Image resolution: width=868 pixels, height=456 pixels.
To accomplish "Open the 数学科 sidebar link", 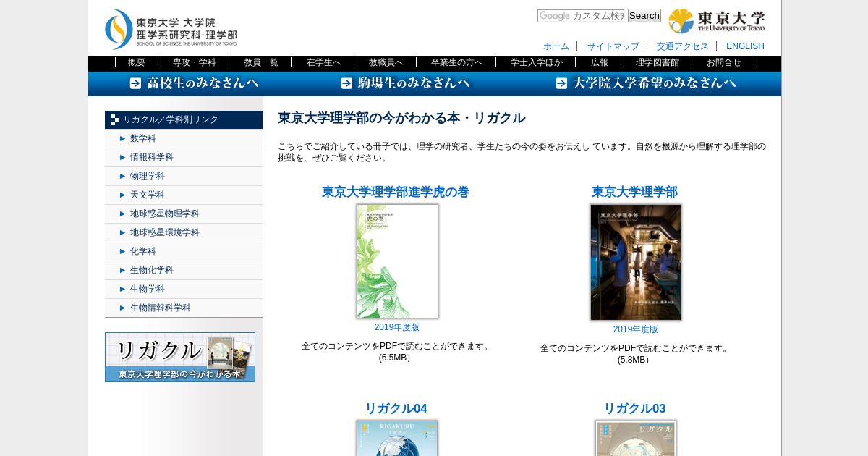I will coord(143,138).
